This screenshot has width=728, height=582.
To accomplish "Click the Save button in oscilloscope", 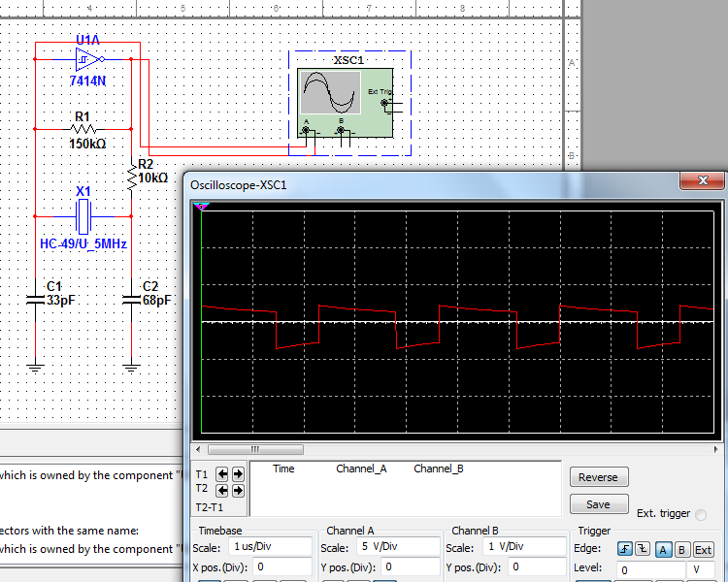I will [598, 504].
